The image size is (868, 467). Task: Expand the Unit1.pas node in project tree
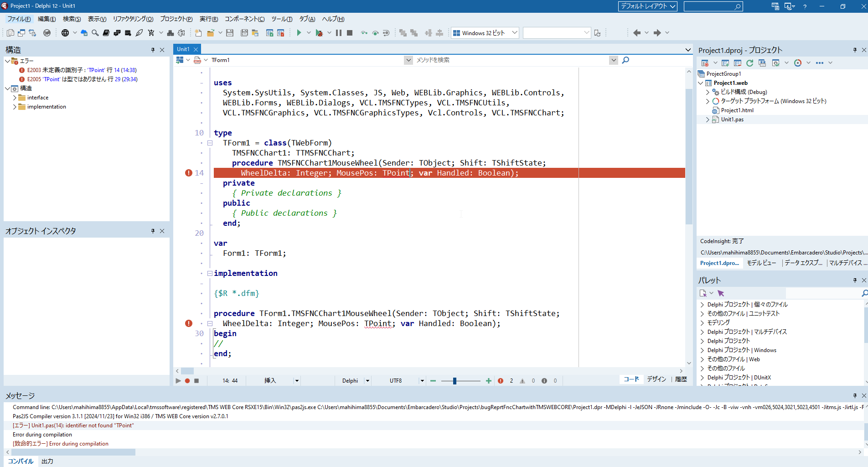pyautogui.click(x=708, y=119)
